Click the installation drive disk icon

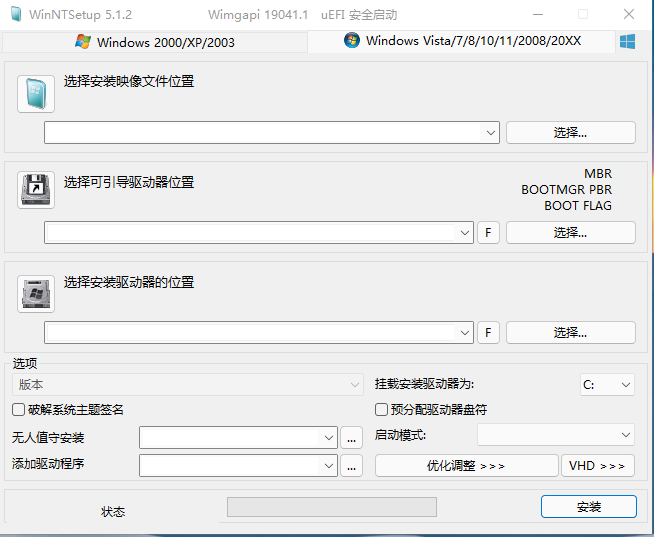tap(36, 294)
